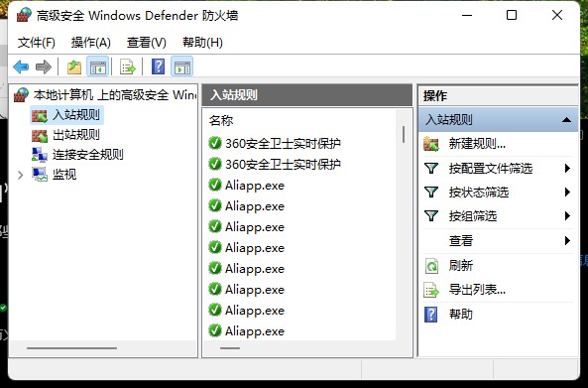The image size is (588, 388).
Task: Click the export list toolbar icon
Action: 128,67
